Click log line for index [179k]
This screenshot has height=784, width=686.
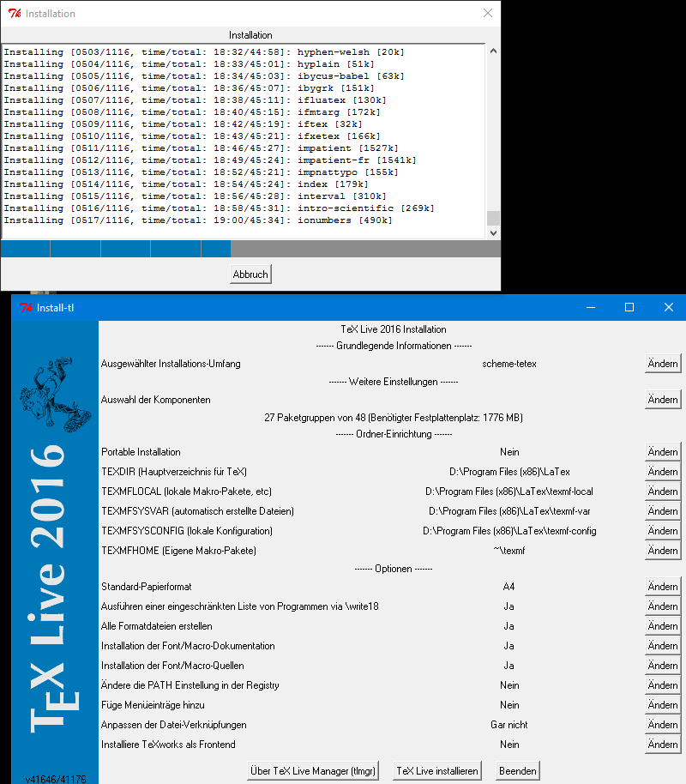186,184
